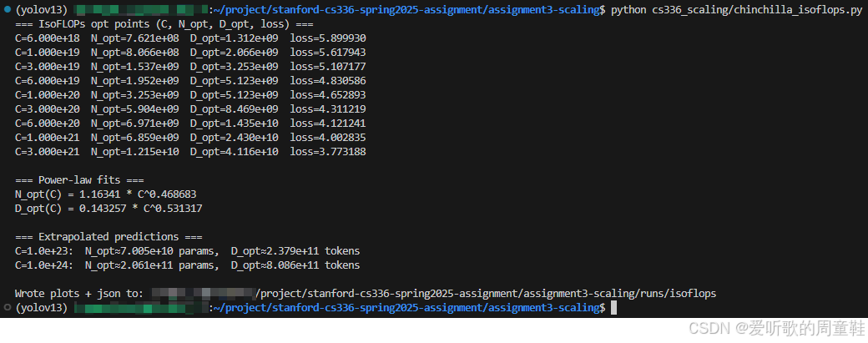868x343 pixels.
Task: Click the C=1.0e+23 extrapolated prediction line
Action: (187, 250)
